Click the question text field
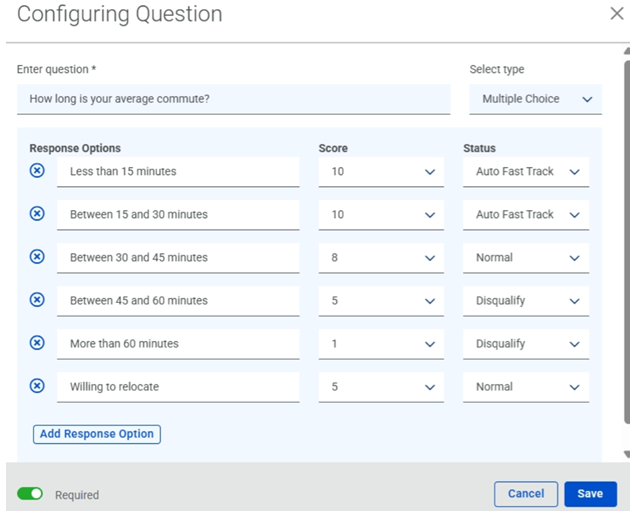The width and height of the screenshot is (631, 511). [233, 99]
